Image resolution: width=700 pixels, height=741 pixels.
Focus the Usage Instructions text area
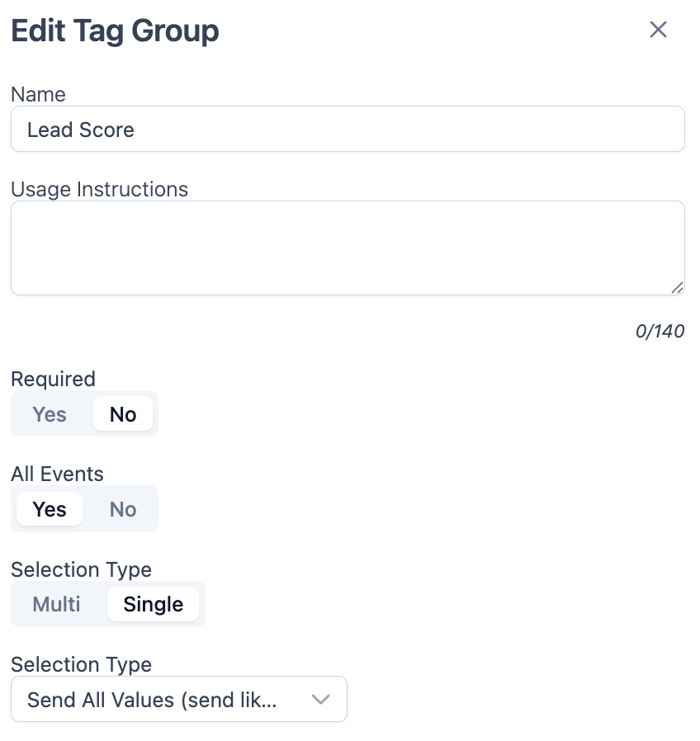tap(348, 248)
